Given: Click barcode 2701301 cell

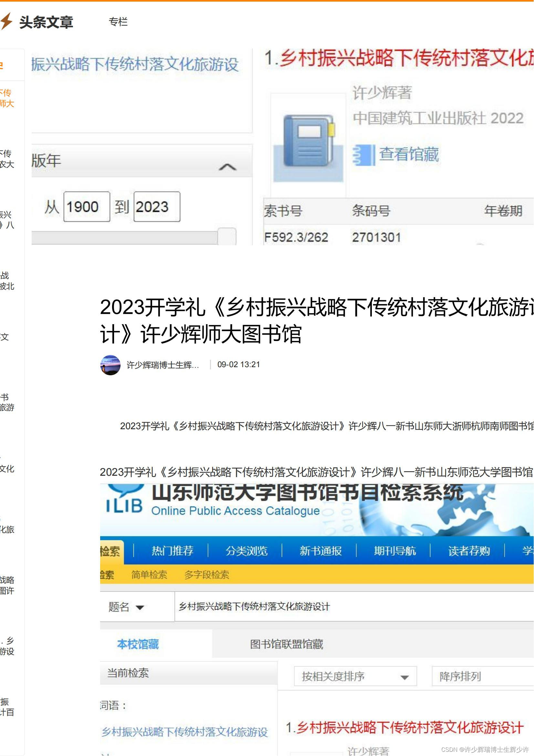Looking at the screenshot, I should tap(376, 237).
